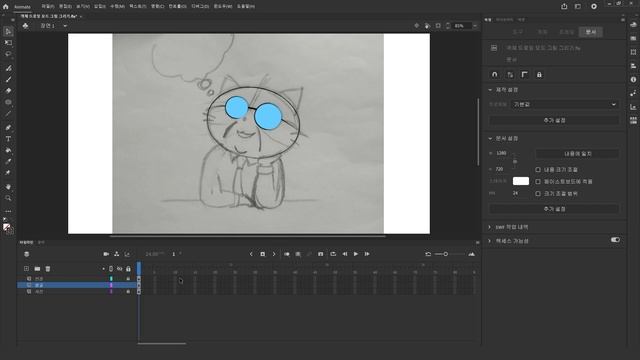Toggle all layers visibility eye header
This screenshot has height=360, width=640.
(x=120, y=269)
